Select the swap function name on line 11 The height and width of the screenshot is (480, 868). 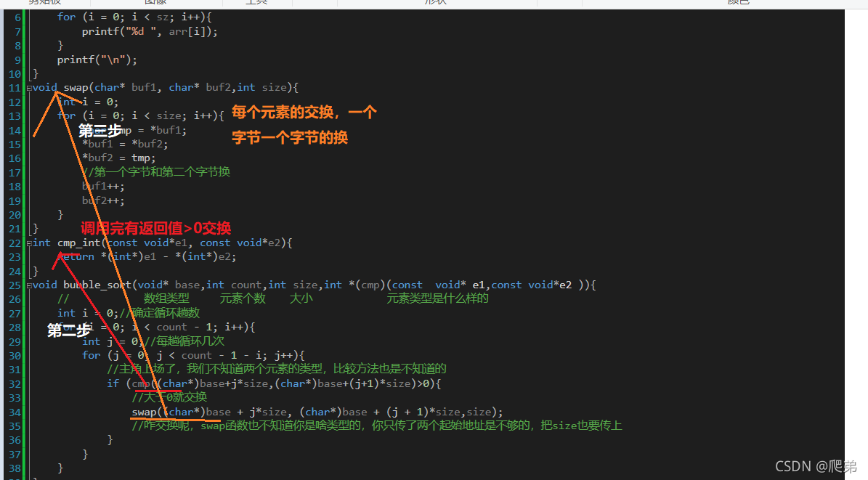(75, 87)
